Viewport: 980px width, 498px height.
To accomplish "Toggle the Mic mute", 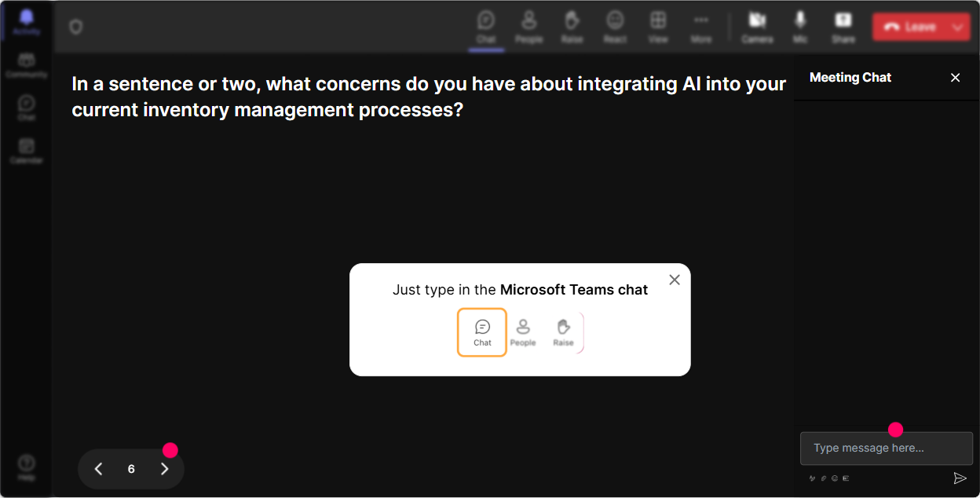I will pyautogui.click(x=800, y=27).
